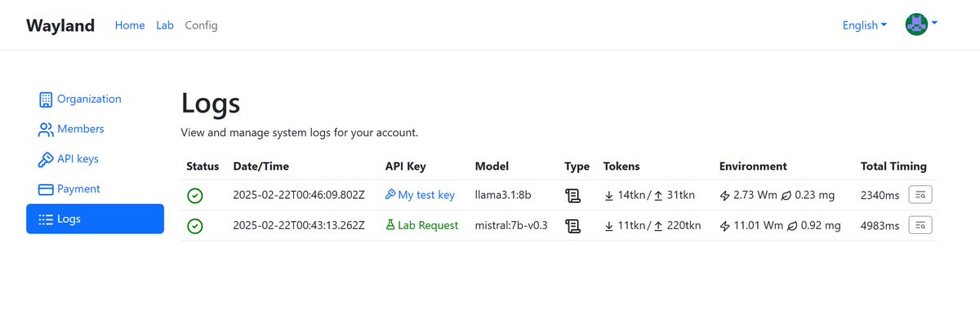This screenshot has width=980, height=327.
Task: Click the upload arrow icon beside 220tkn
Action: [x=657, y=226]
